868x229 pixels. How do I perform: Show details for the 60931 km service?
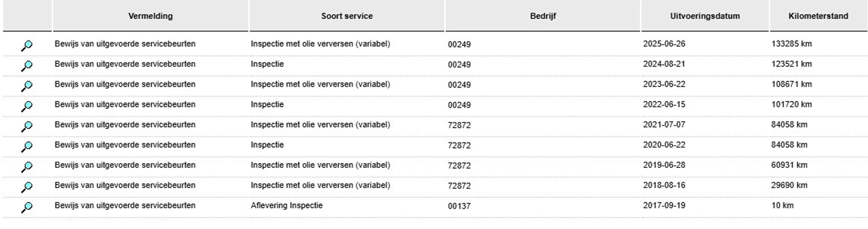click(x=27, y=167)
